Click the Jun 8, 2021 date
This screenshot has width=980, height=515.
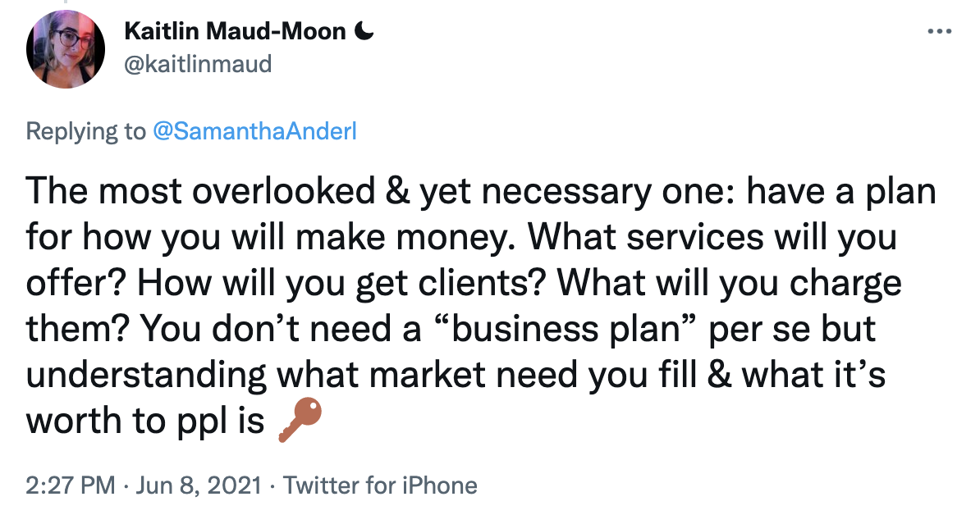(x=198, y=485)
